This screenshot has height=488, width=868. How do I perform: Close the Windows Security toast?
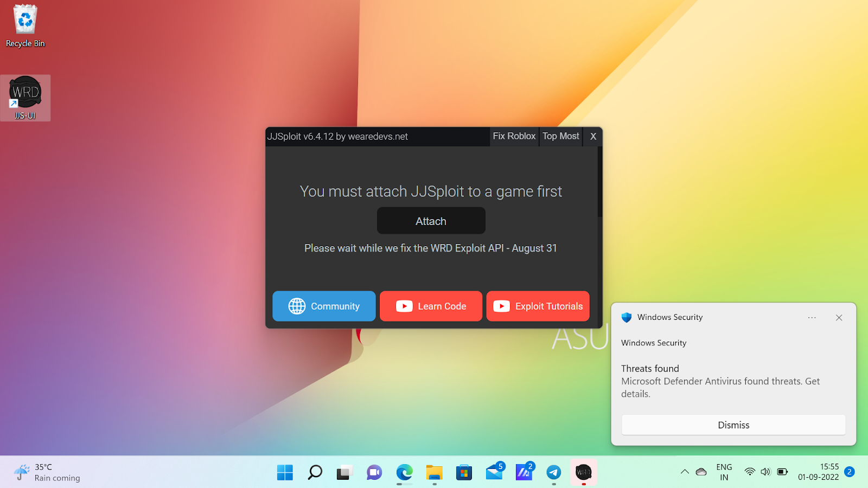point(839,318)
